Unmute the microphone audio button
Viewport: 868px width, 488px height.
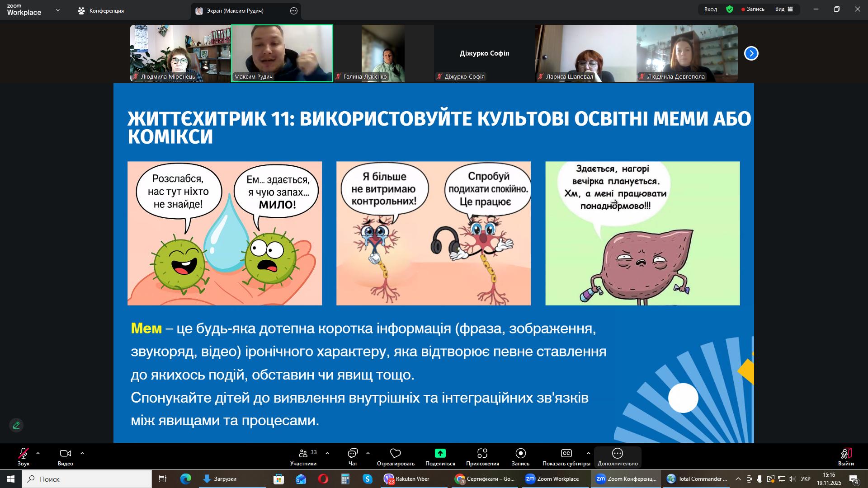point(23,453)
